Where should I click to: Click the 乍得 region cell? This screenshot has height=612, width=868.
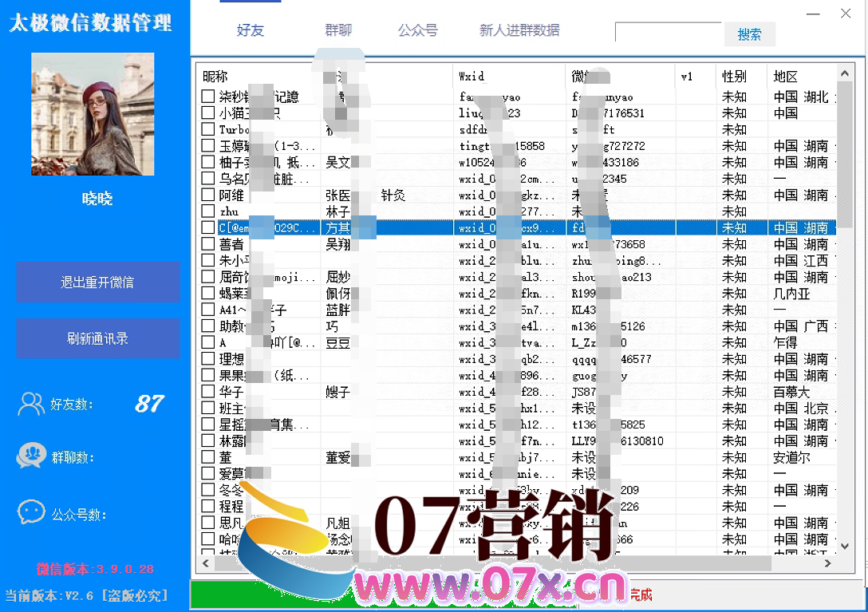[786, 343]
